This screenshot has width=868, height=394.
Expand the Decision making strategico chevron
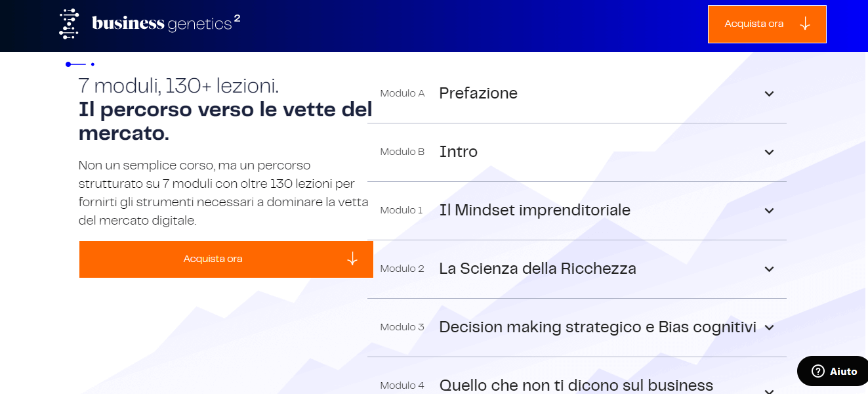click(x=770, y=328)
